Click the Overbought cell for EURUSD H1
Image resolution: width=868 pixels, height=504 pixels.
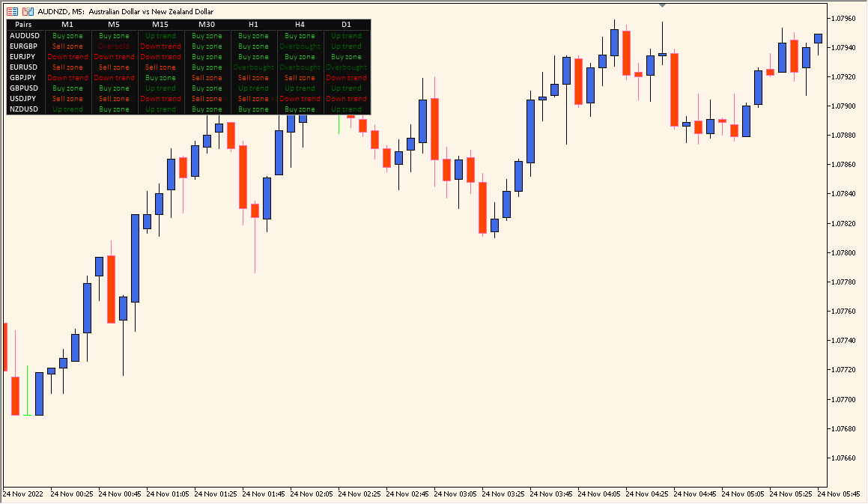[x=253, y=67]
